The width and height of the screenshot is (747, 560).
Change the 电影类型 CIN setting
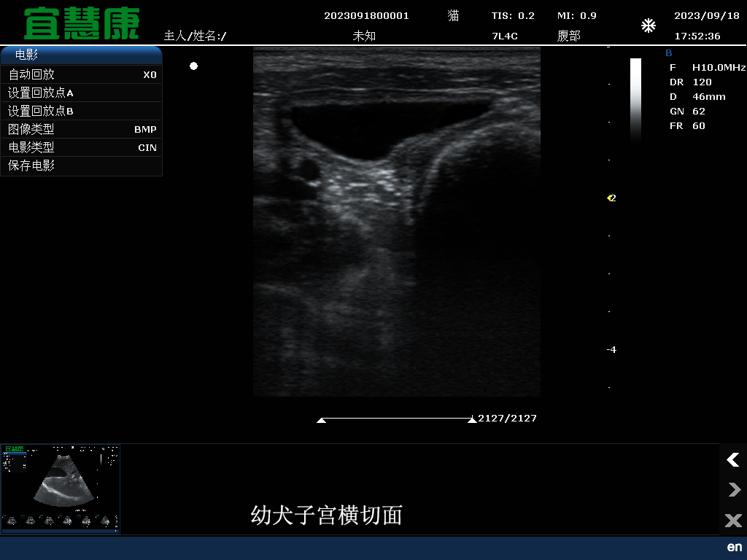81,147
